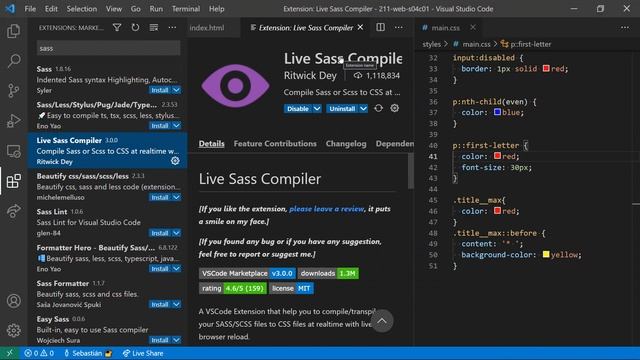Show errors and warnings in status bar
The height and width of the screenshot is (360, 640).
[x=39, y=353]
